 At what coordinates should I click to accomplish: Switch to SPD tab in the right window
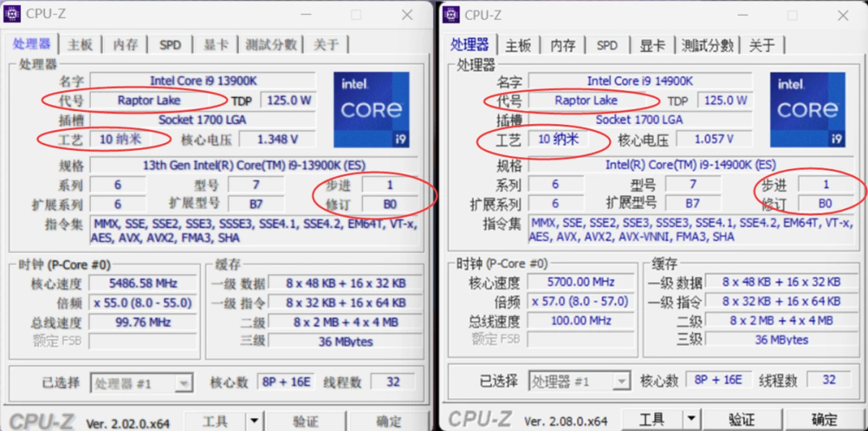(x=608, y=45)
